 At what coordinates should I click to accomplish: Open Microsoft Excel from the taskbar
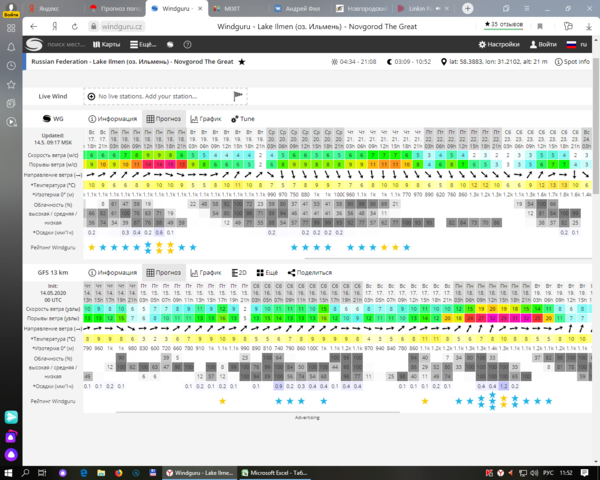point(275,472)
